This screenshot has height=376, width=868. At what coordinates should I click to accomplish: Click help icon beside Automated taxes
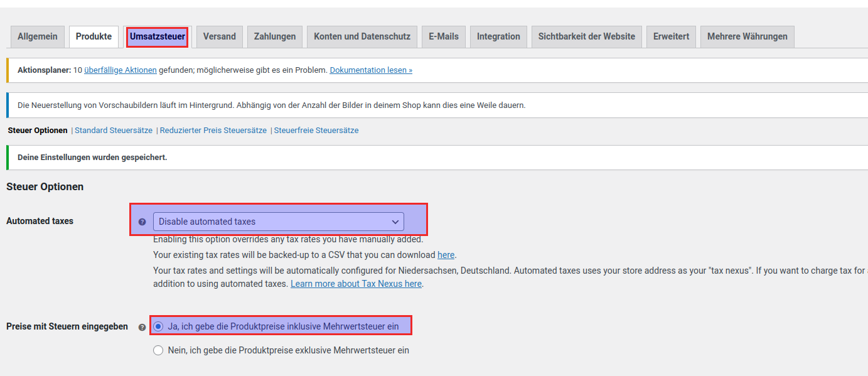tap(142, 222)
